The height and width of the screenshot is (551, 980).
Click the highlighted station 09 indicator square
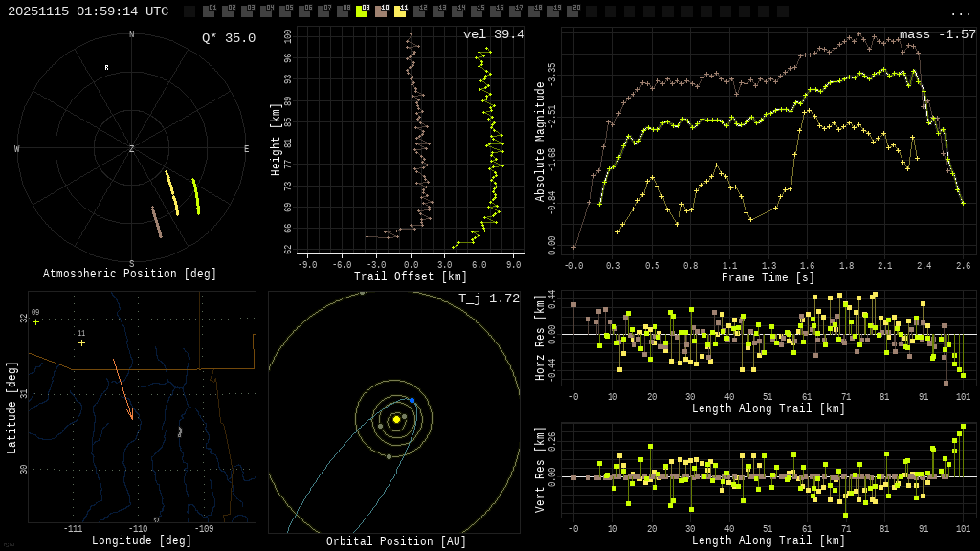coord(362,11)
